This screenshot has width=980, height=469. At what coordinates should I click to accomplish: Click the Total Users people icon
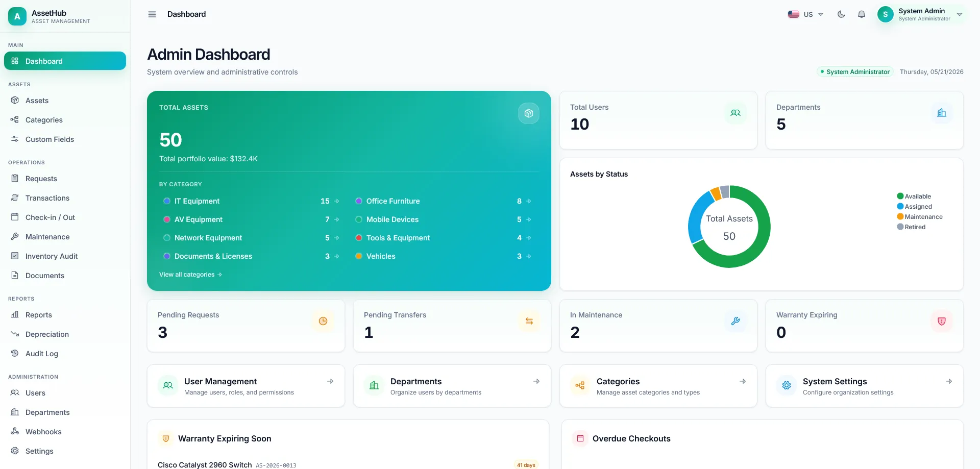[736, 113]
